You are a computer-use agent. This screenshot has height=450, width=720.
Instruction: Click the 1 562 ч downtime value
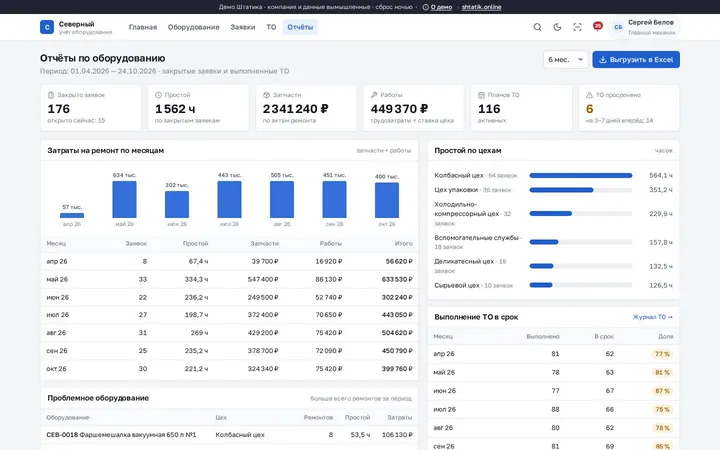pyautogui.click(x=175, y=109)
